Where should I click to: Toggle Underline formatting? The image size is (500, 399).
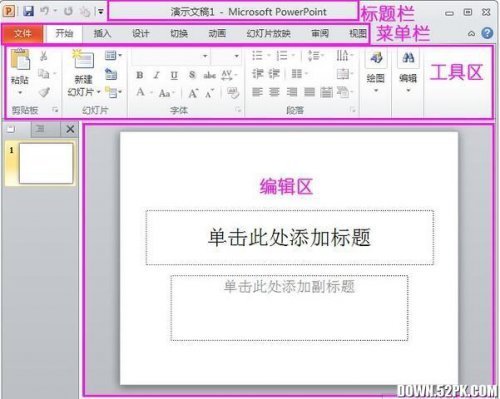[174, 75]
